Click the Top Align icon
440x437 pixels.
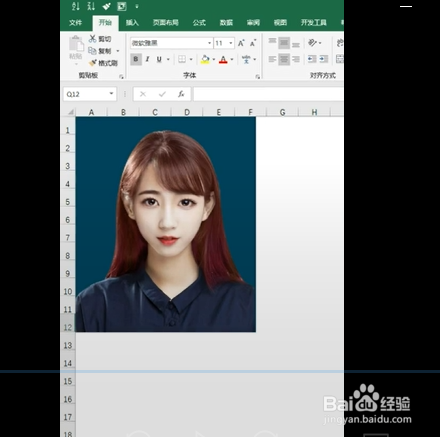272,42
